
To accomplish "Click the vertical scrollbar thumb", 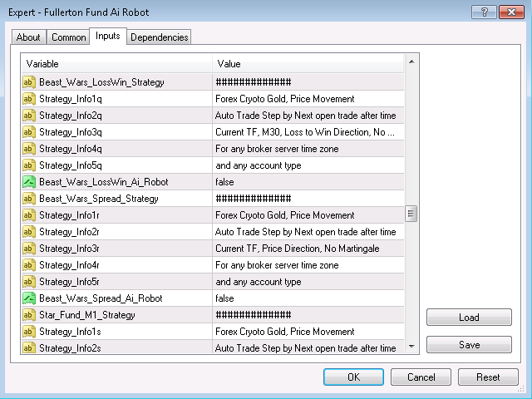I will [411, 214].
